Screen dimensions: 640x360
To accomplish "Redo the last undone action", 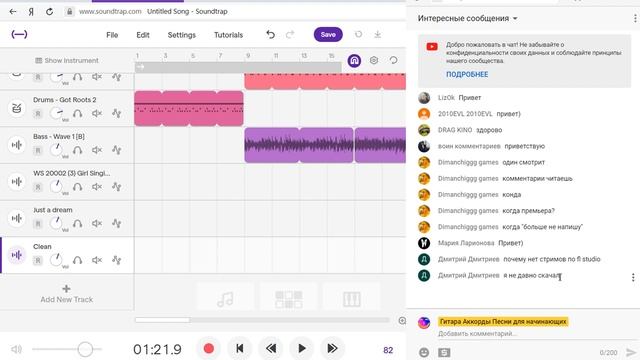I will tap(290, 35).
